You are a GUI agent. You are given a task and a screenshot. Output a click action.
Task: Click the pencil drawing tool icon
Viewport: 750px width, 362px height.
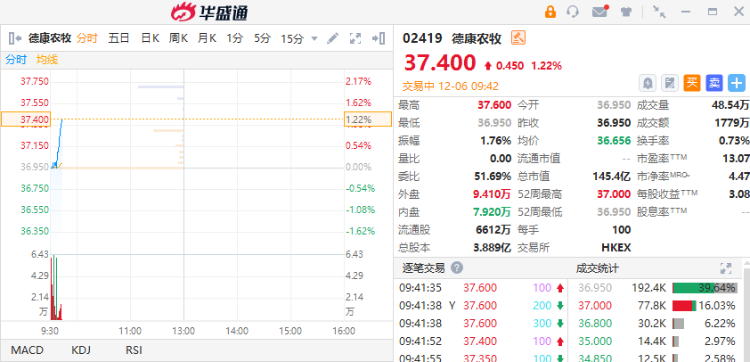[332, 38]
